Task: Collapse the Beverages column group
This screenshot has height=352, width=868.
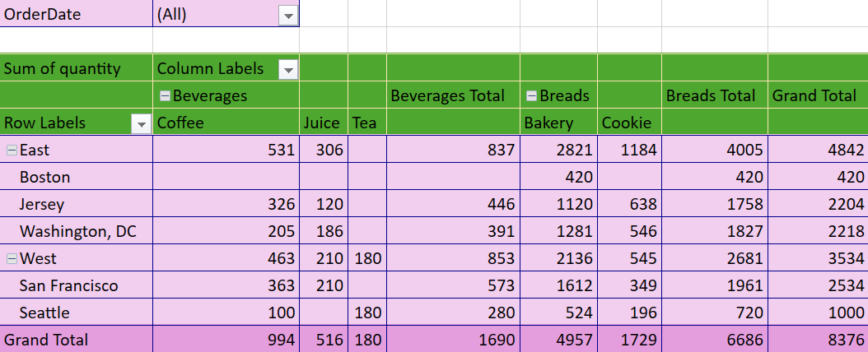Action: (165, 96)
